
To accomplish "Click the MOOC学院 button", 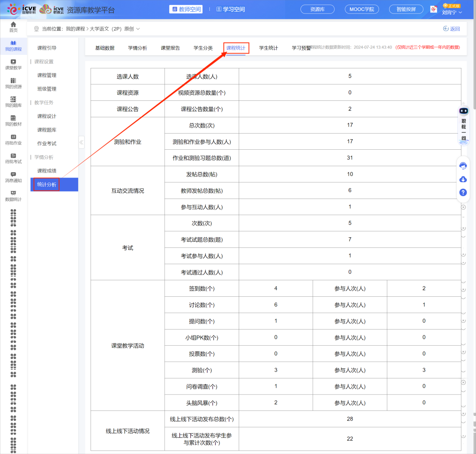I will coord(361,9).
